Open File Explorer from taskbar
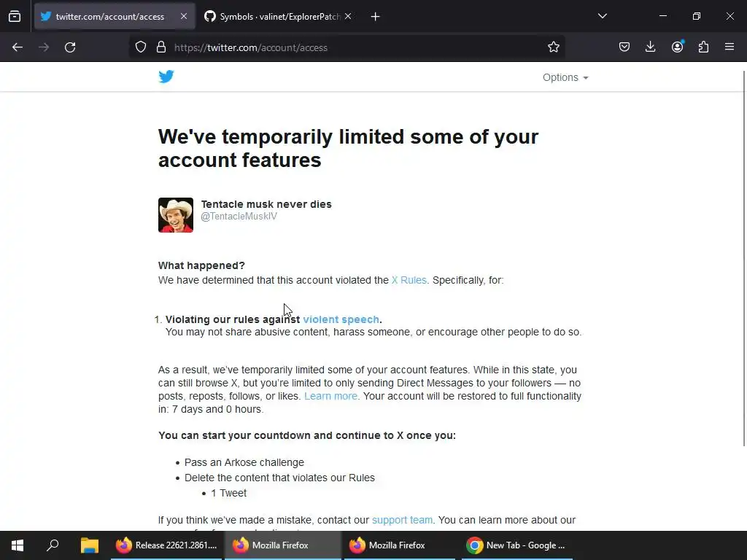 [x=89, y=545]
